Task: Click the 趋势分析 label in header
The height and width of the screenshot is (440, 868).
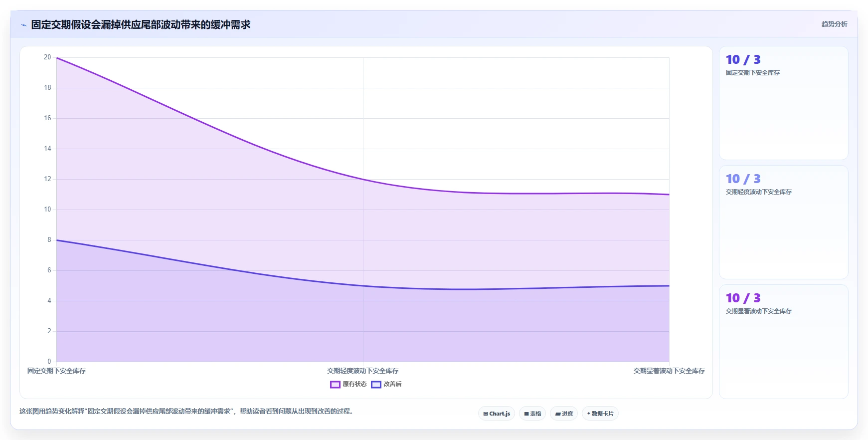Action: coord(835,24)
